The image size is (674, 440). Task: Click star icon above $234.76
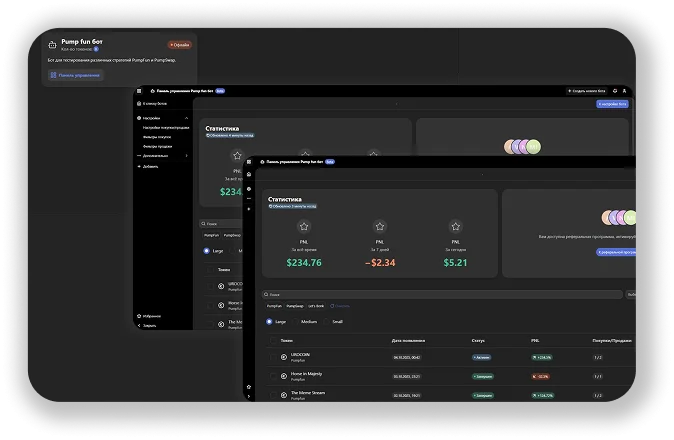point(304,226)
